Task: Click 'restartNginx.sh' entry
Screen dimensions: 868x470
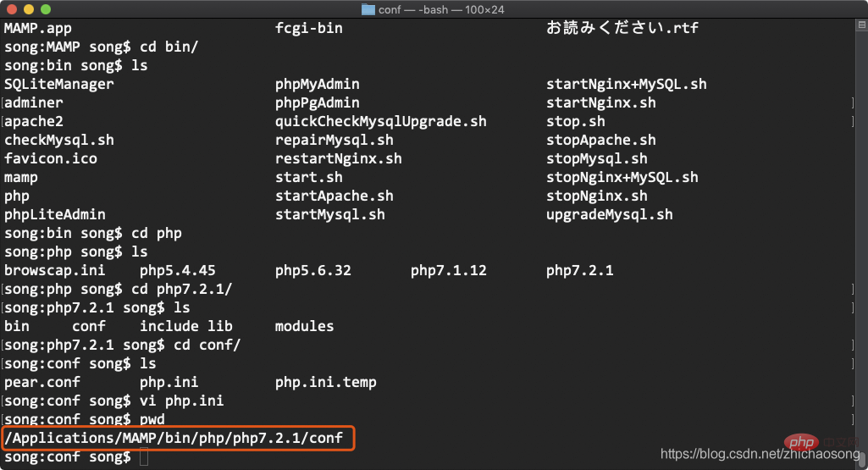Action: [x=338, y=159]
